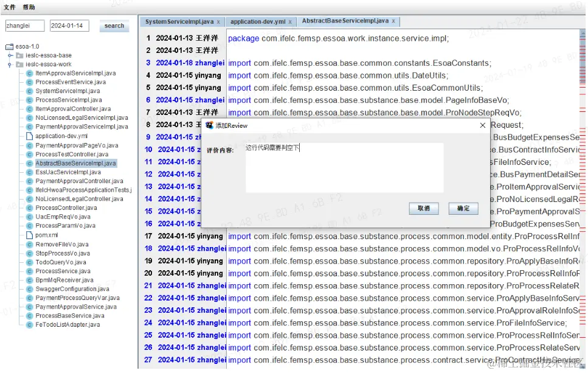Viewport: 588px width, 373px height.
Task: Click class icon of UacEmpReqVo.java
Action: coord(30,217)
